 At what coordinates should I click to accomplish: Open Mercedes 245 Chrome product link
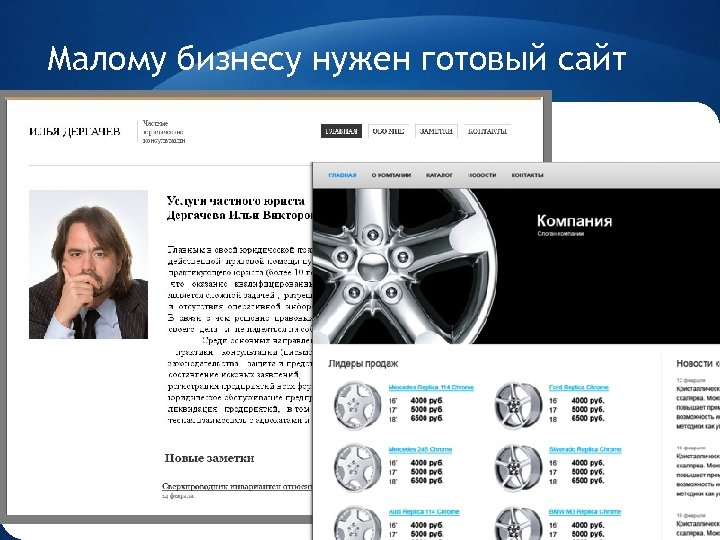[420, 450]
